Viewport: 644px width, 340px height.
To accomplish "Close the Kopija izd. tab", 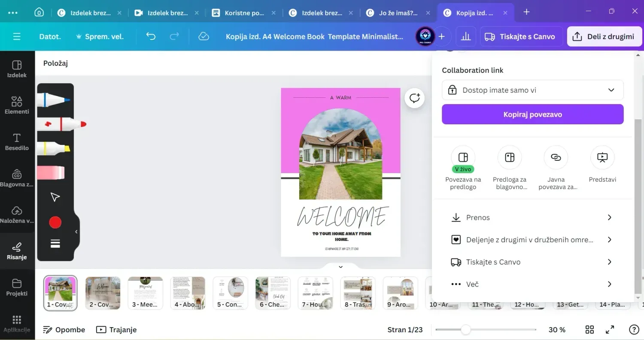I will click(506, 13).
